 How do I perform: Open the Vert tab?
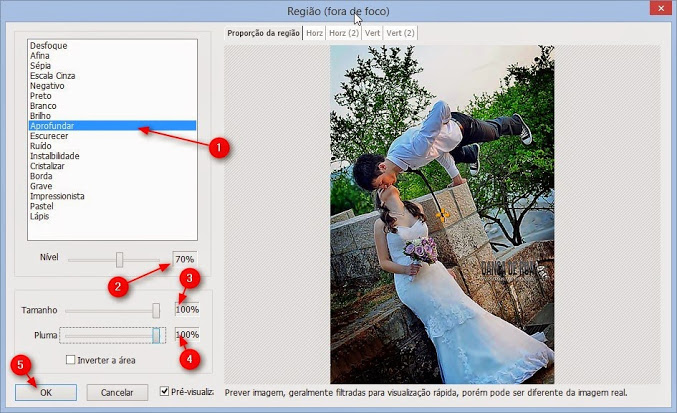point(373,33)
